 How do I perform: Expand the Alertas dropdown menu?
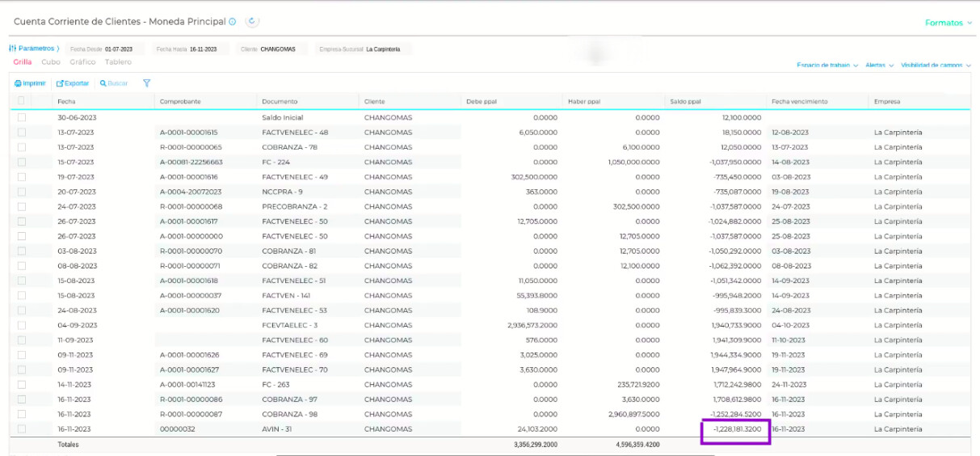tap(879, 65)
